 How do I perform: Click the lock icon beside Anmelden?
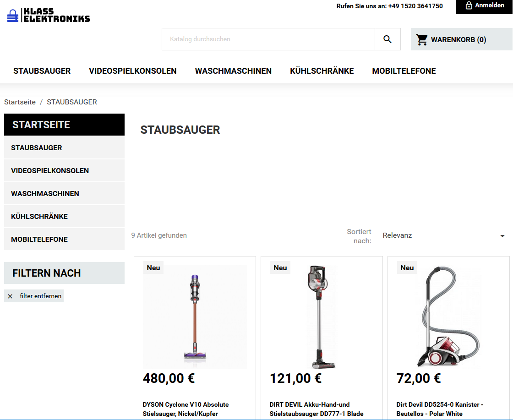tap(469, 5)
